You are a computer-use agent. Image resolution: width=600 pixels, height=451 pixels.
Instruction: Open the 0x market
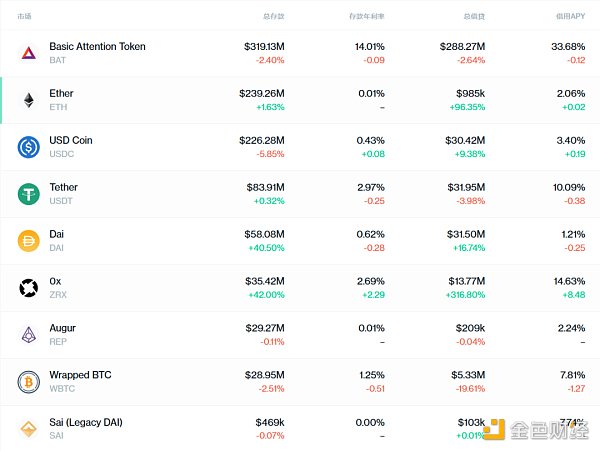[300, 288]
